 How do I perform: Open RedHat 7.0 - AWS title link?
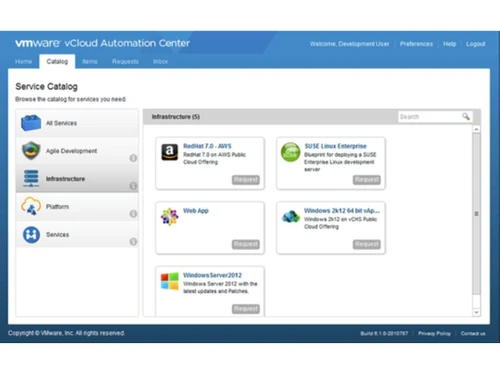point(207,146)
